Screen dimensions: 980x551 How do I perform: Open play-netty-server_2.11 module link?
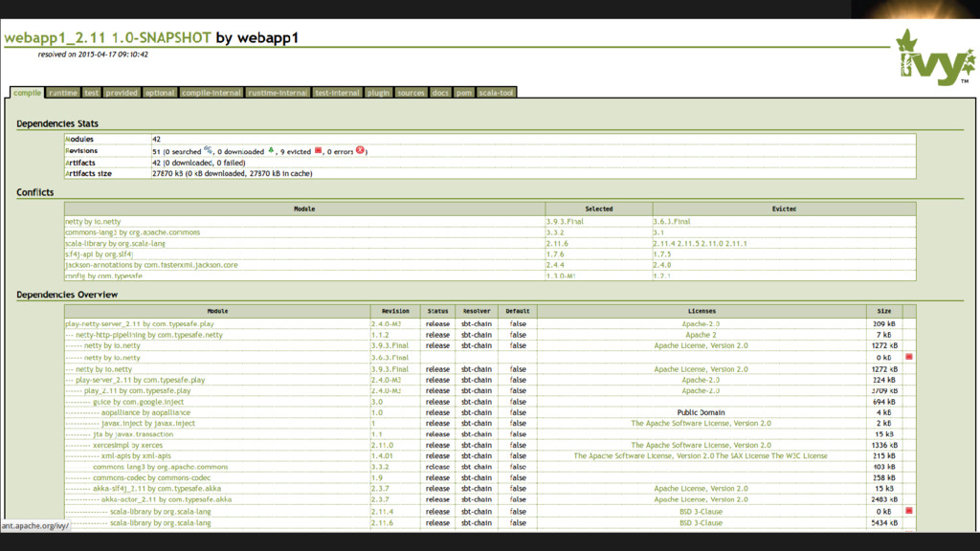click(140, 324)
